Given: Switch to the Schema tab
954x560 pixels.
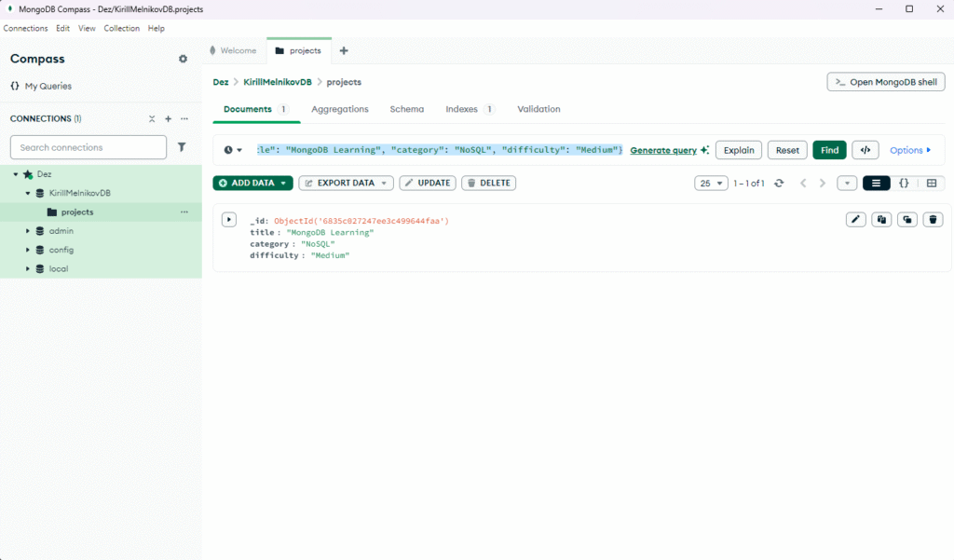Looking at the screenshot, I should point(407,109).
